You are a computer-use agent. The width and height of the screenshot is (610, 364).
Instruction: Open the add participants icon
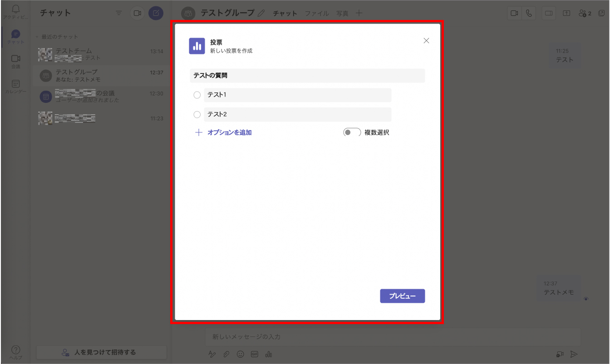(585, 14)
